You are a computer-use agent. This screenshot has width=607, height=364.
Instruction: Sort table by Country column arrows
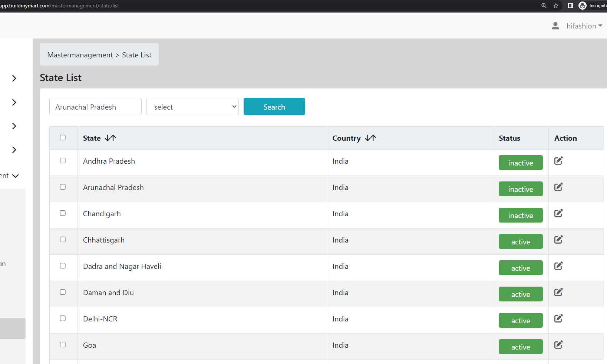[x=370, y=138]
